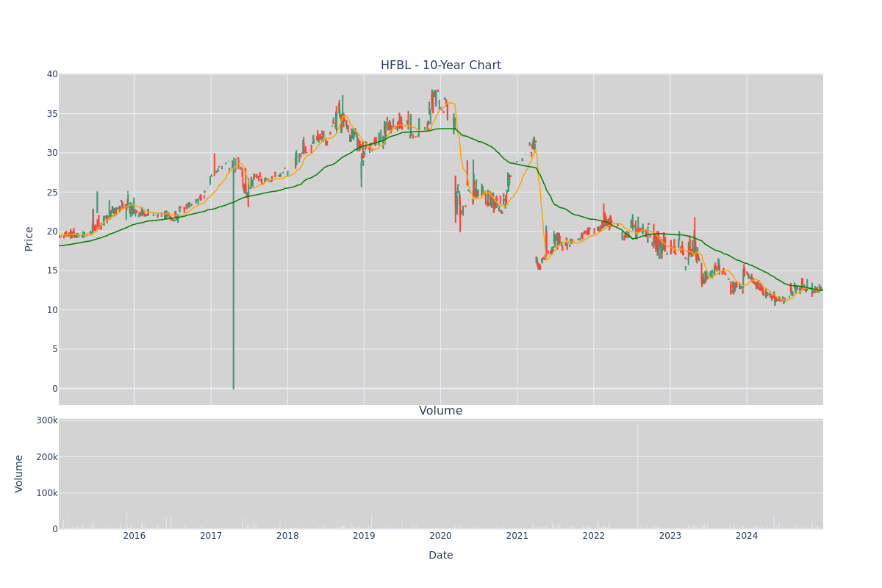Click the chart title HFBL - 10-Year Chart
The image size is (882, 588).
click(x=441, y=65)
